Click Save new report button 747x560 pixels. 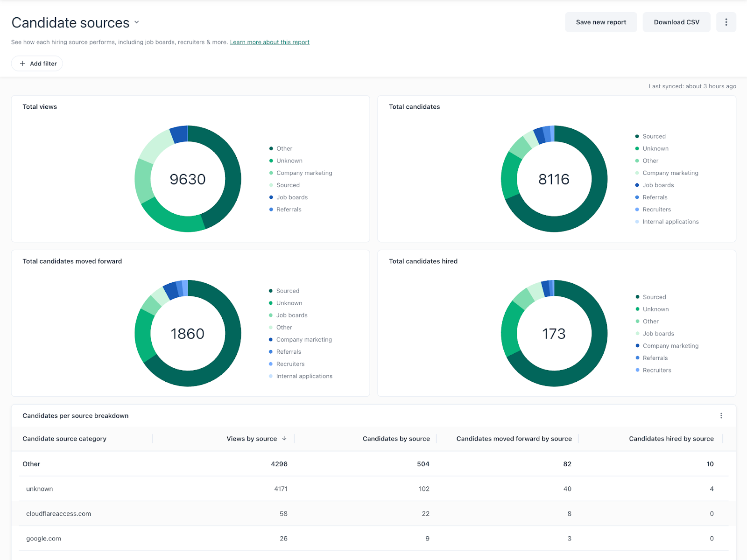click(x=601, y=22)
